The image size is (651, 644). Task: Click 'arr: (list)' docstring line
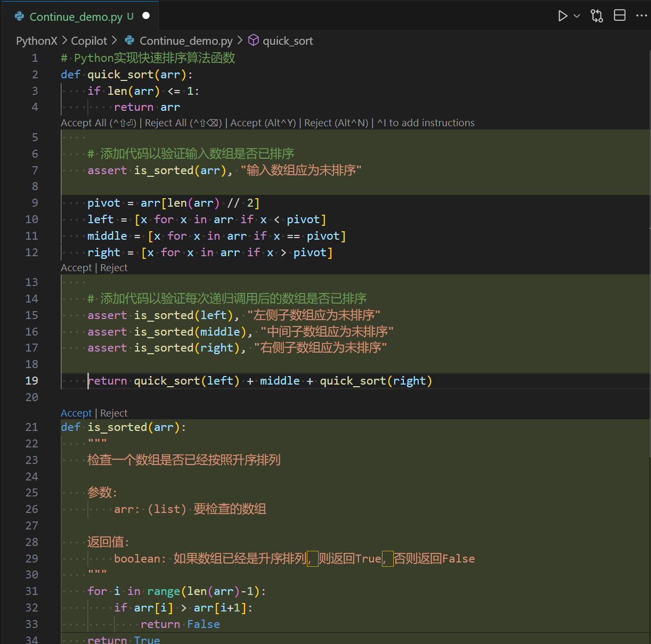(x=190, y=509)
